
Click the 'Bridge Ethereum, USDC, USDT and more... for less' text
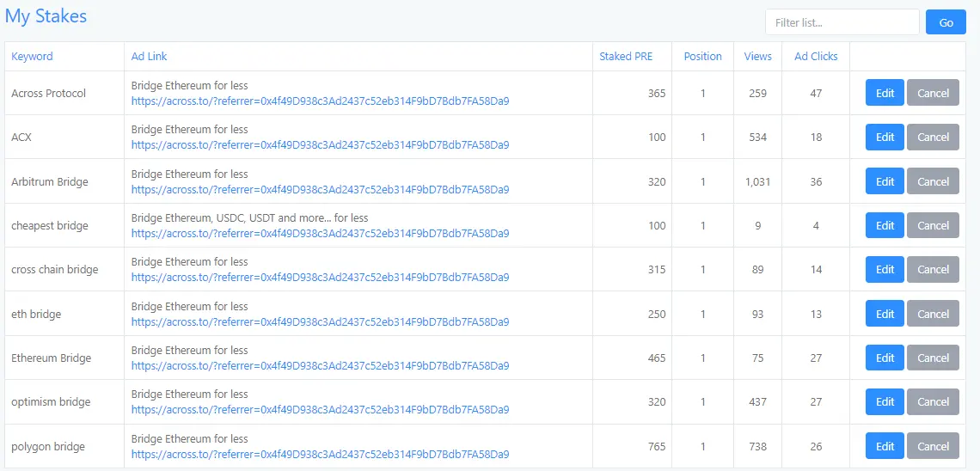pyautogui.click(x=249, y=218)
